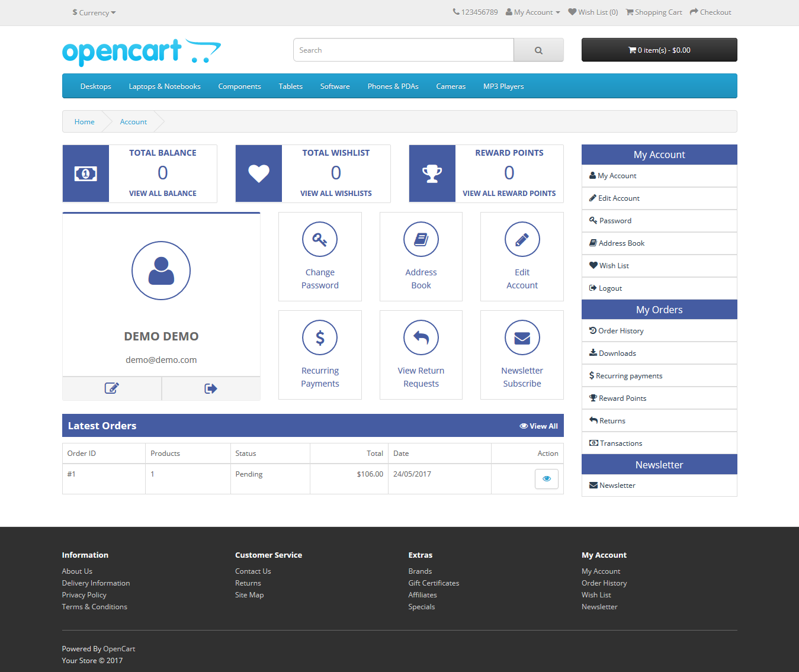Image resolution: width=799 pixels, height=672 pixels.
Task: Open Order History in sidebar
Action: (620, 331)
